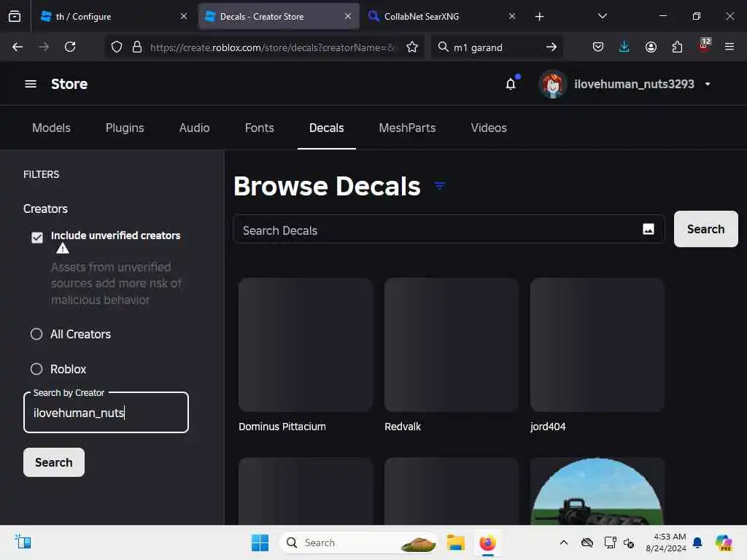Show hidden system tray icons

[x=564, y=542]
